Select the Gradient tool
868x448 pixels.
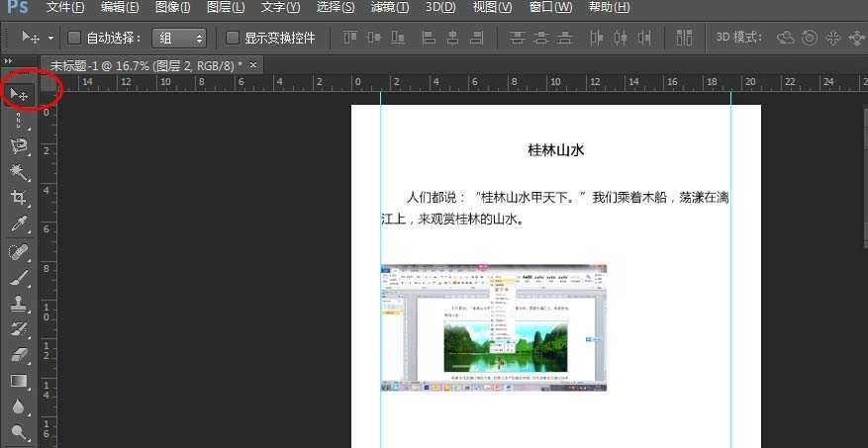[x=19, y=381]
